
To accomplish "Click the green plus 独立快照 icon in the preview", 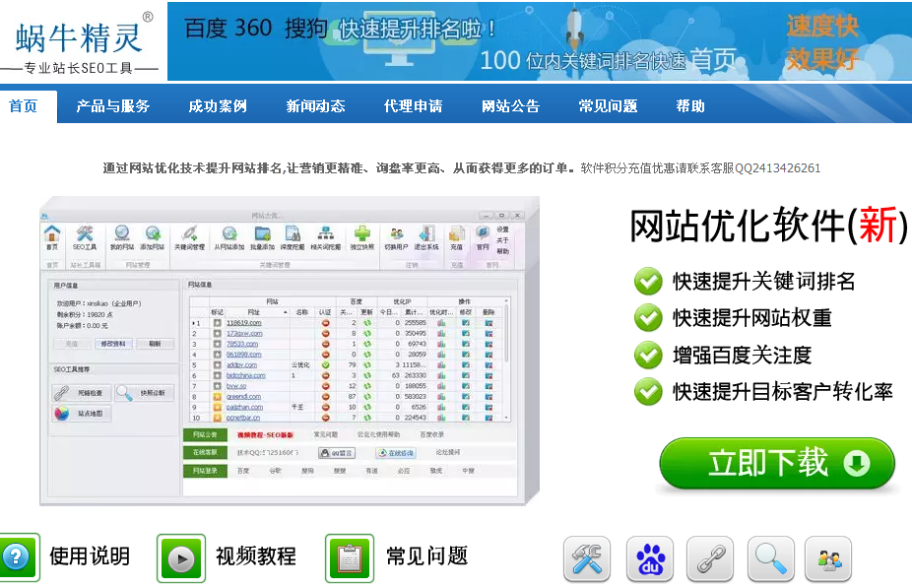I will [x=362, y=237].
